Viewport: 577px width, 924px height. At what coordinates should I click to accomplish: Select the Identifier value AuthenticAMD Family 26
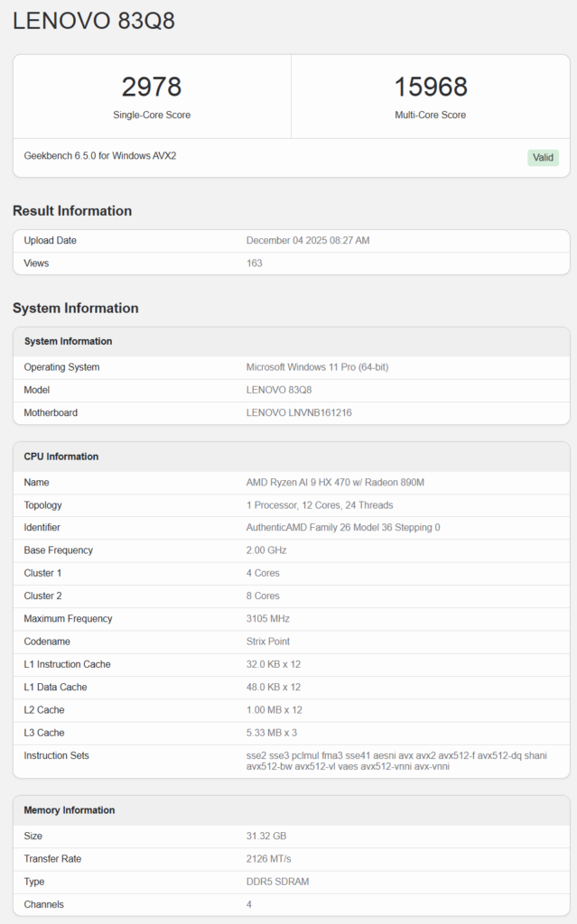(343, 528)
